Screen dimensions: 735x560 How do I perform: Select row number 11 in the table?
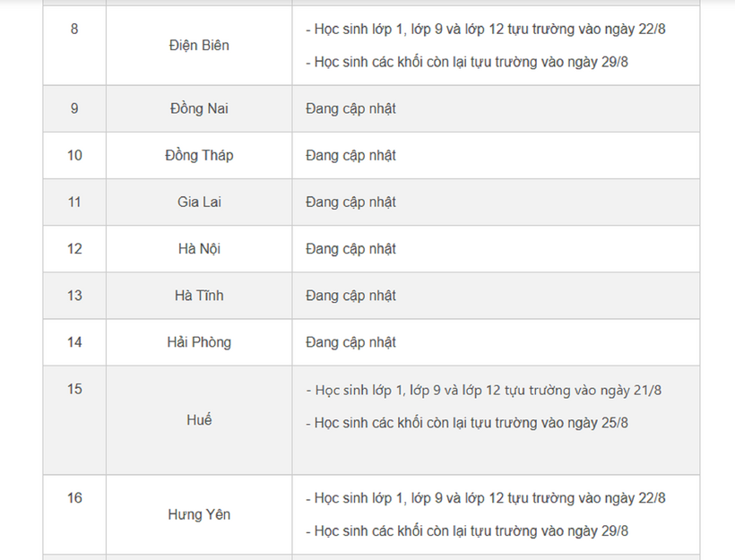click(74, 202)
